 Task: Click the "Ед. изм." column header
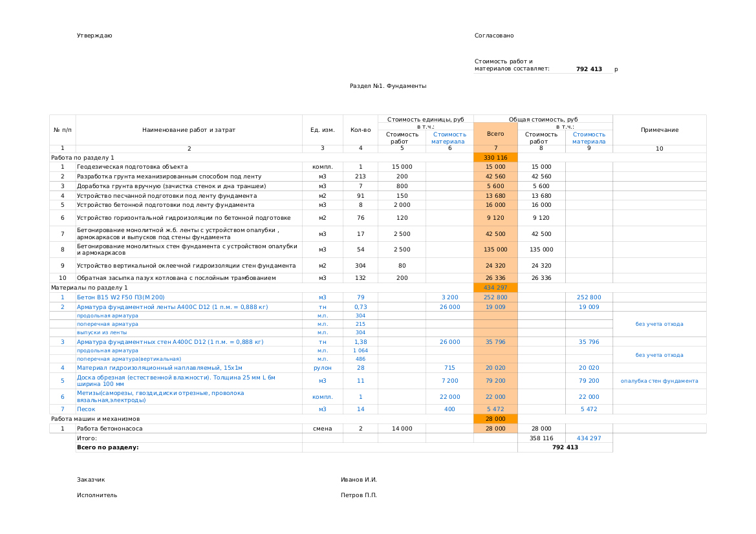pos(322,130)
